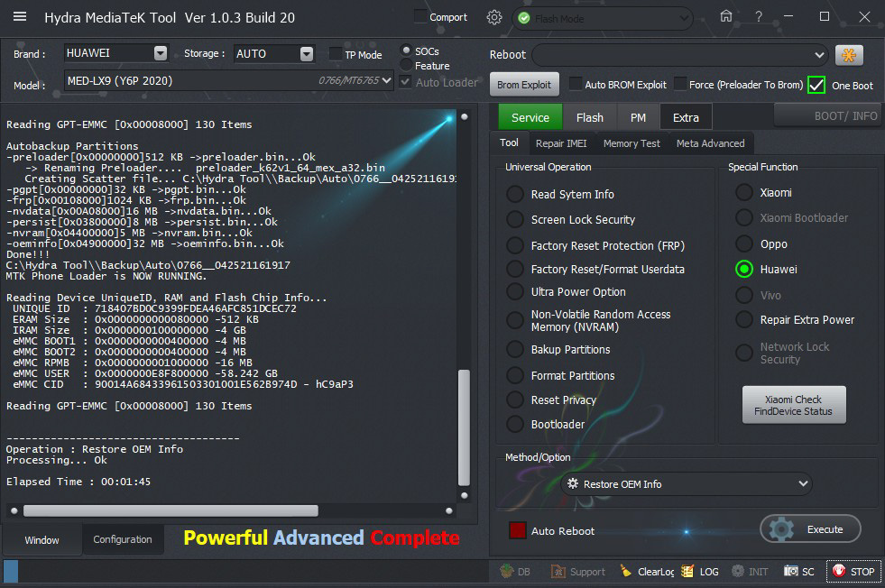885x588 pixels.
Task: Click the home icon in title bar
Action: [726, 16]
